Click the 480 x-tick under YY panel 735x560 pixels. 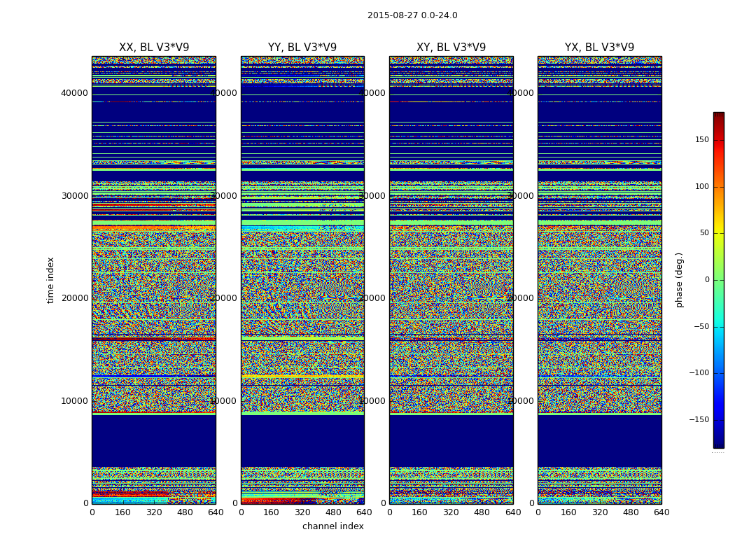point(333,512)
